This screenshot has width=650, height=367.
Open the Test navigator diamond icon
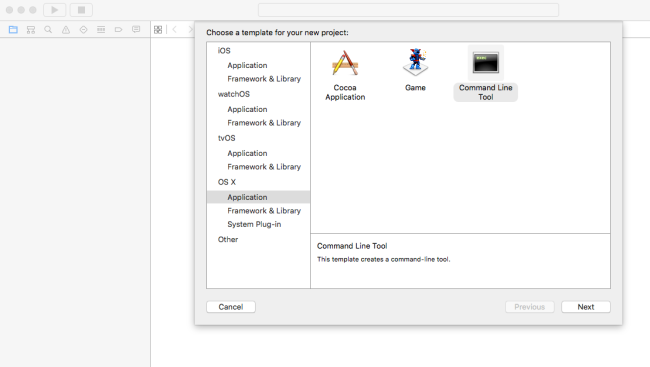tap(83, 29)
